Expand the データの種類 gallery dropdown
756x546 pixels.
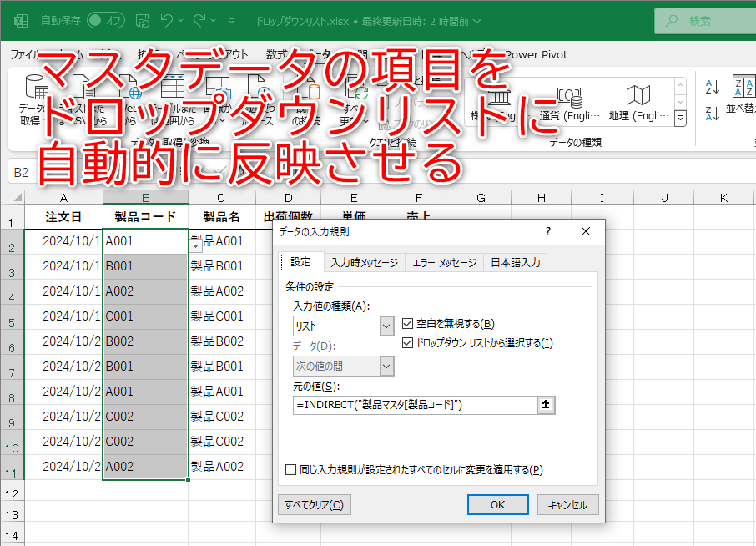679,118
